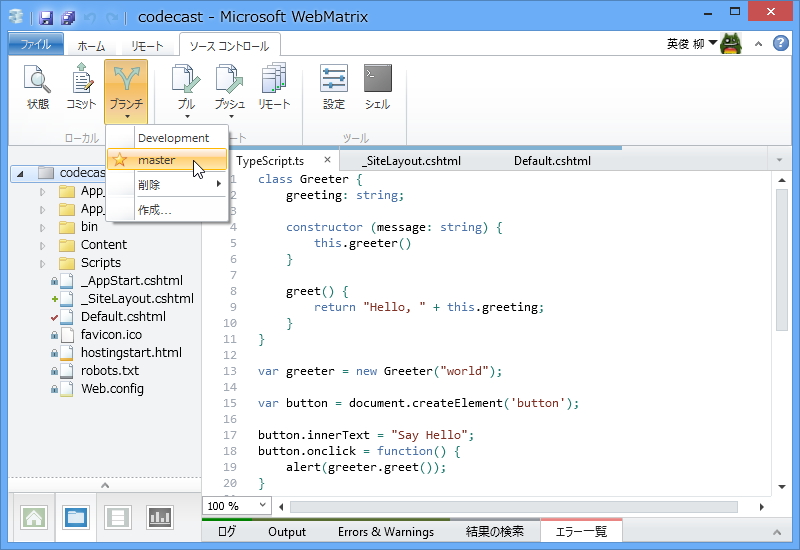Expand the bin folder node

coord(42,228)
